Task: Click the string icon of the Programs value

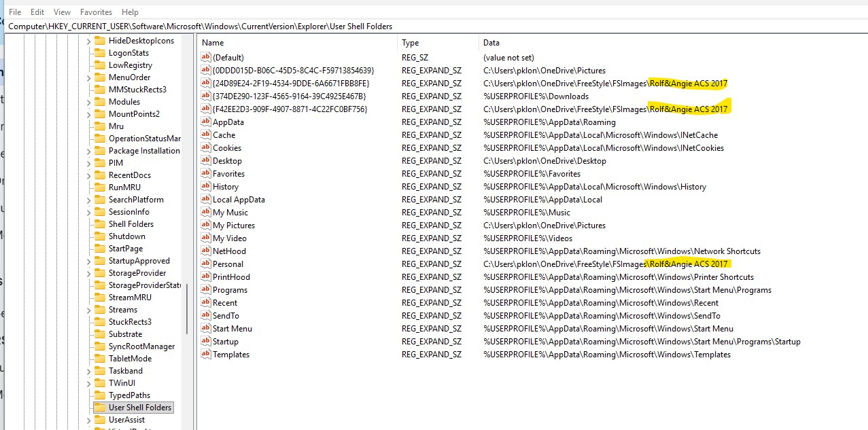Action: pyautogui.click(x=206, y=290)
